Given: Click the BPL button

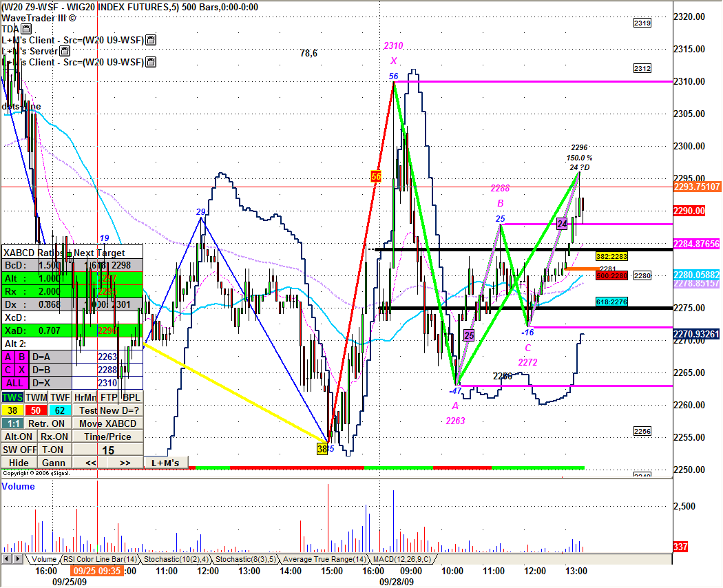Looking at the screenshot, I should click(x=132, y=397).
